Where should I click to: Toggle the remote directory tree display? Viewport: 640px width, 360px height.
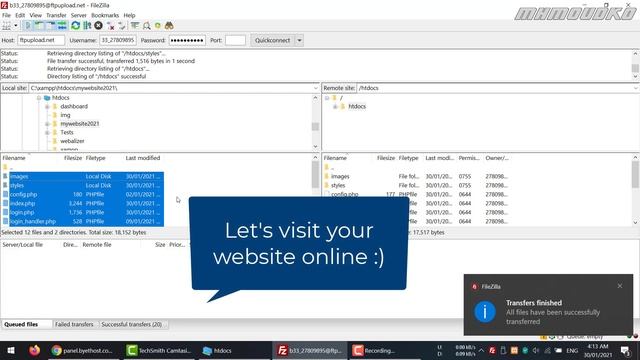pos(51,26)
